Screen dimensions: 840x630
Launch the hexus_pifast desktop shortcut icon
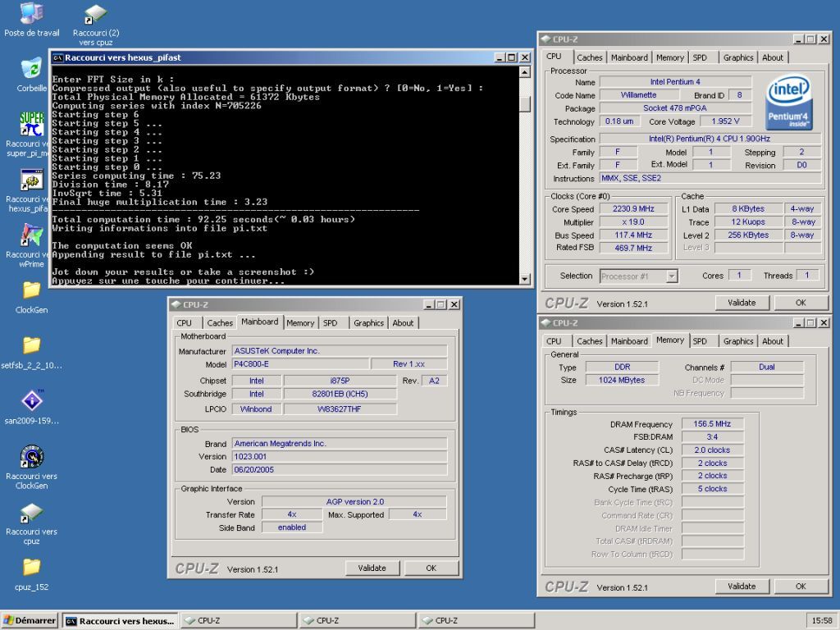click(x=32, y=180)
